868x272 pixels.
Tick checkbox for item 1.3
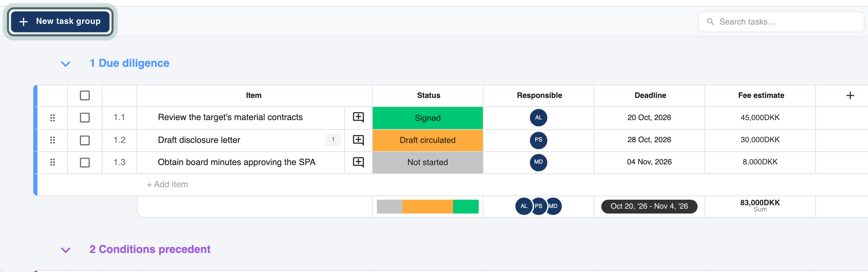(x=85, y=162)
